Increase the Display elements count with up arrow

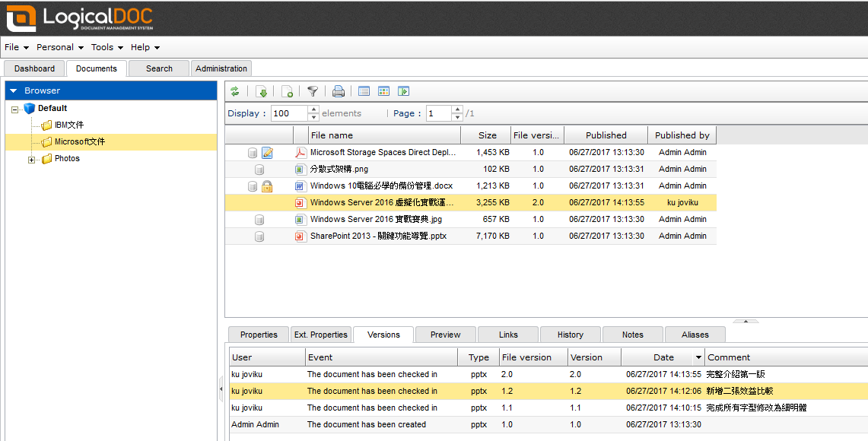pyautogui.click(x=313, y=109)
